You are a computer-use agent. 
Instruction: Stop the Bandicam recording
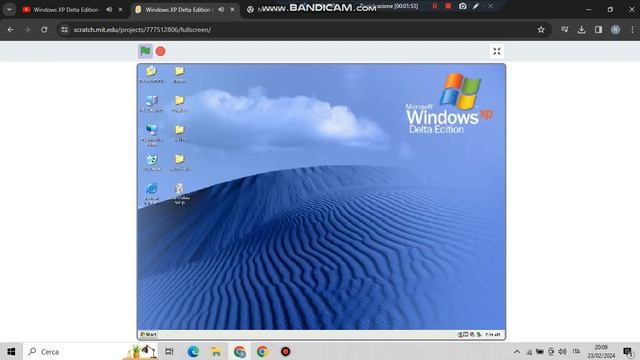[x=448, y=6]
